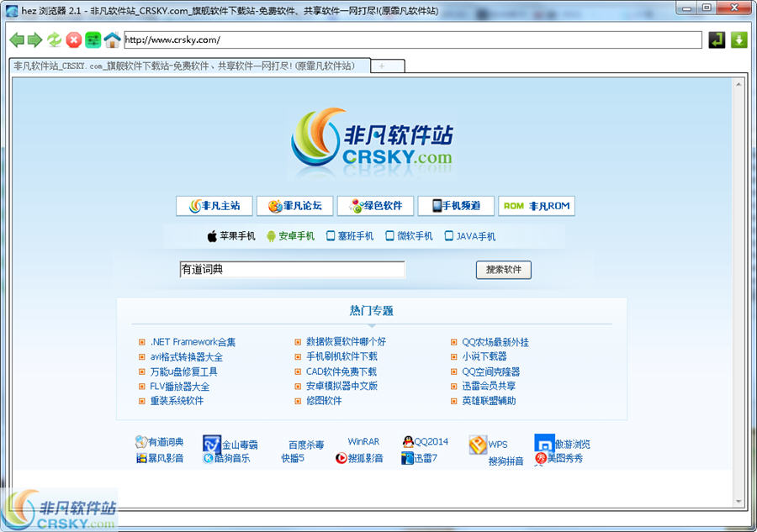Open the 迅雷会员共享 link
The width and height of the screenshot is (757, 532).
(489, 386)
